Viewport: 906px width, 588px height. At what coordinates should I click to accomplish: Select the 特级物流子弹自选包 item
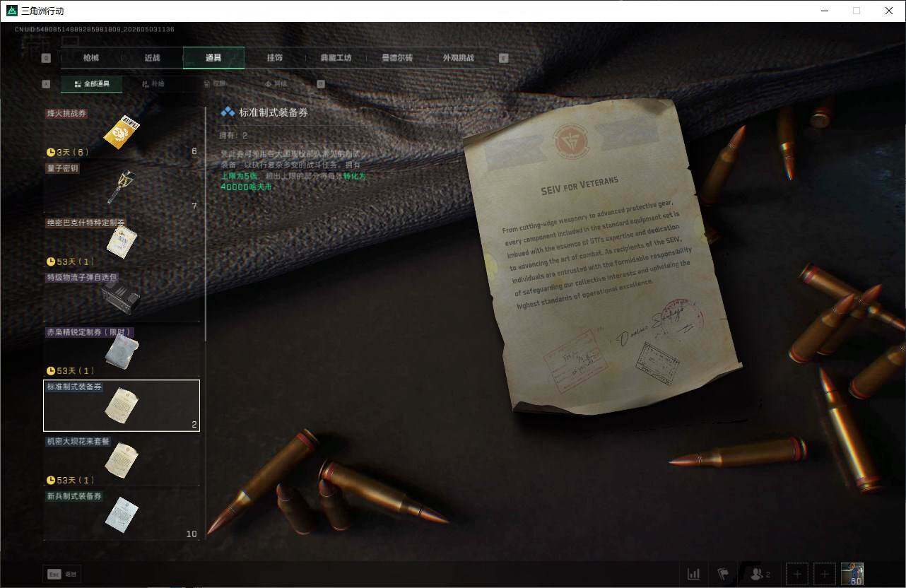122,296
